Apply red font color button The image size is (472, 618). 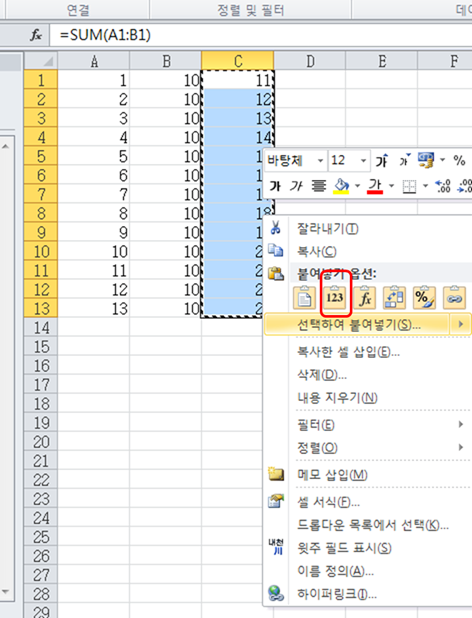click(x=375, y=186)
